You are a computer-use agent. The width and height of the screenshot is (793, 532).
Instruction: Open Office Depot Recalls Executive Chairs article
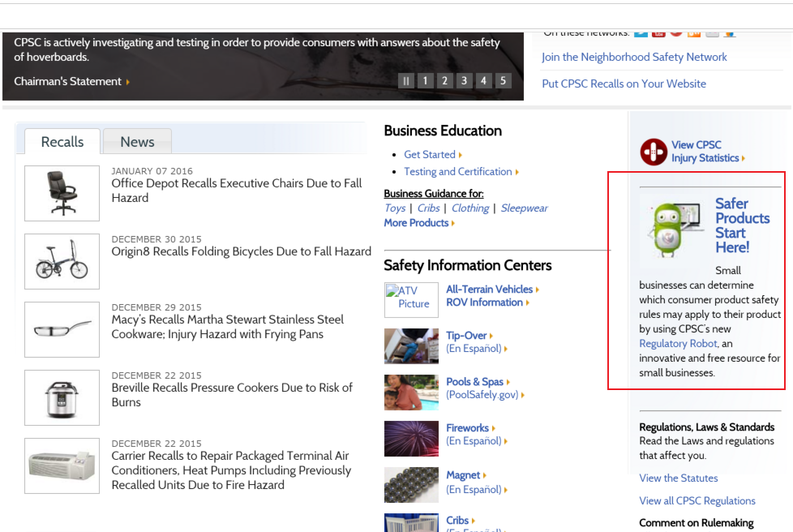pos(237,191)
